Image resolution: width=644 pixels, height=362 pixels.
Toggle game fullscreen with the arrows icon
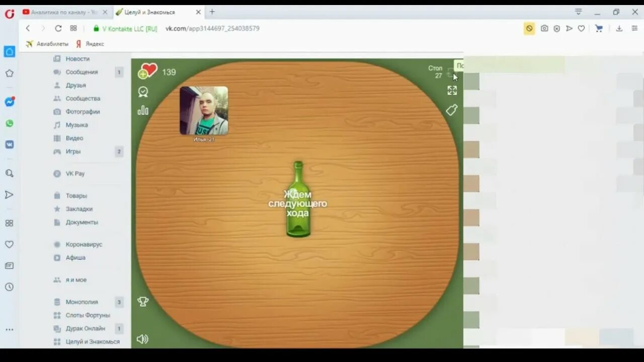[452, 90]
